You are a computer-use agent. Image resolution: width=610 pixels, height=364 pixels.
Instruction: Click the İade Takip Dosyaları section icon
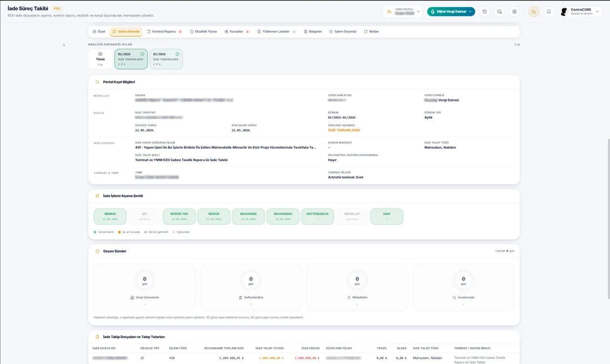98,337
